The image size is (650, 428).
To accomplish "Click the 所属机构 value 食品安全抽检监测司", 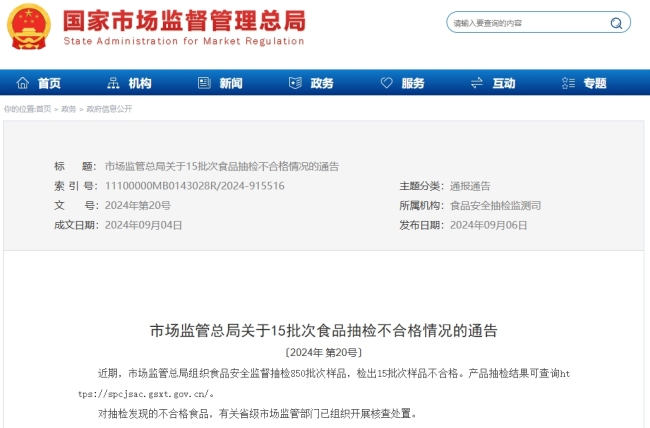I will pyautogui.click(x=495, y=205).
